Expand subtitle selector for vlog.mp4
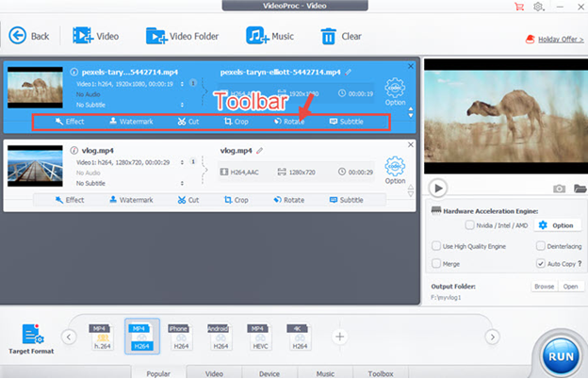588x379 pixels. 182,183
